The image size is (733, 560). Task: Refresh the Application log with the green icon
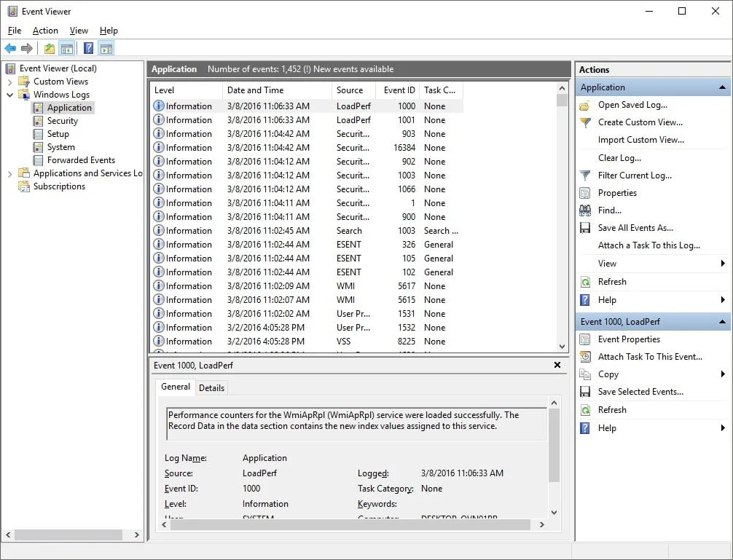pos(585,282)
